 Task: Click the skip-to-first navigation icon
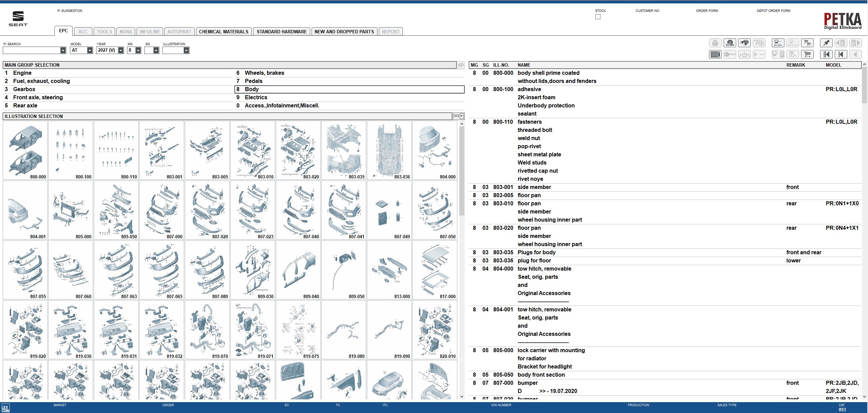827,54
